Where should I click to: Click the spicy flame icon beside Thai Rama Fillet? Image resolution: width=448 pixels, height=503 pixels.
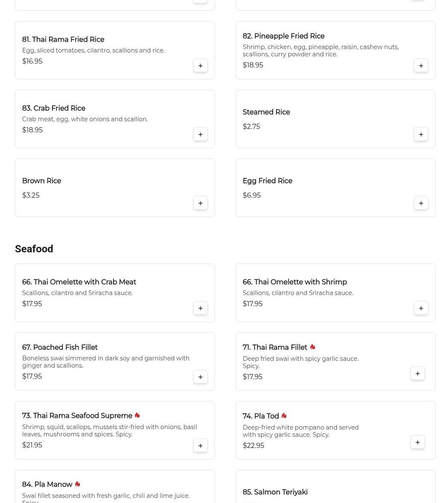(313, 347)
